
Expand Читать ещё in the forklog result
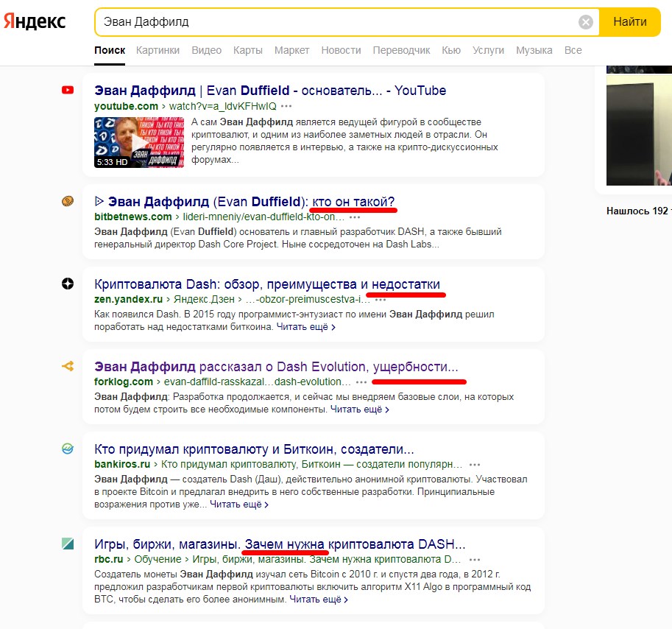360,409
